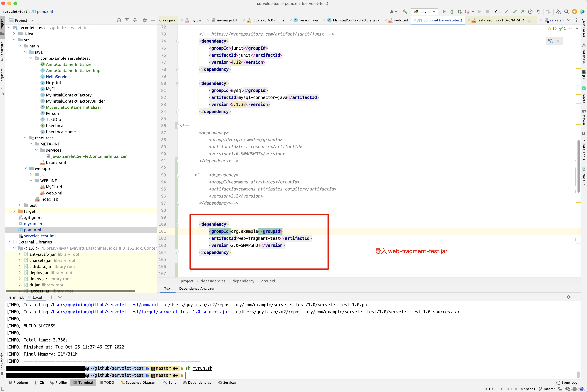Click the Build hammer icon
This screenshot has height=392, width=587.
coord(405,11)
